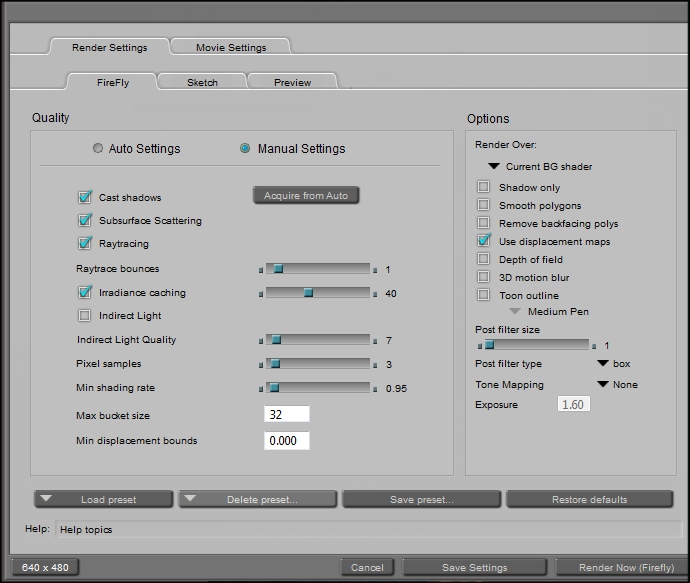Click the Medium Pen toon outline arrow

coord(515,312)
